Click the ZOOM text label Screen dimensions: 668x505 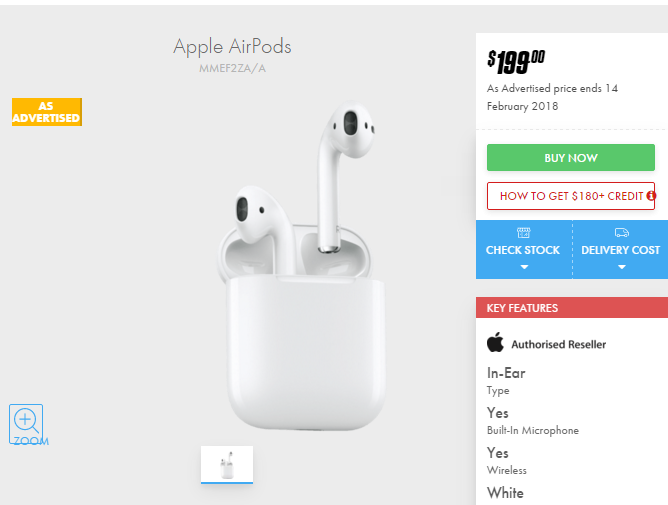pos(31,441)
